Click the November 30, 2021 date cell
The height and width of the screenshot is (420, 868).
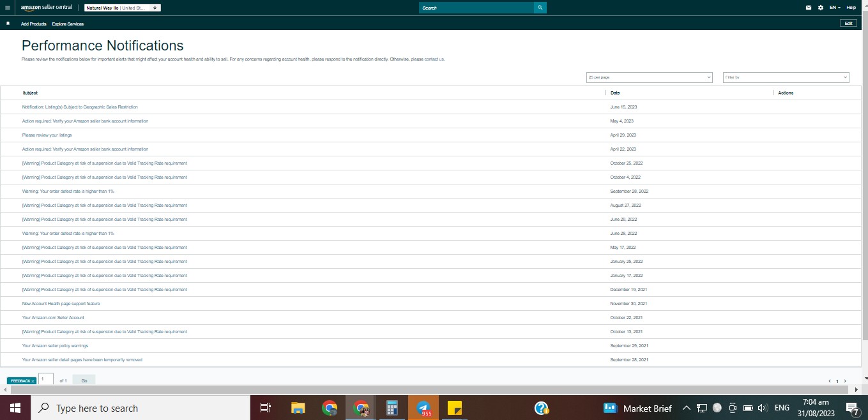point(628,304)
